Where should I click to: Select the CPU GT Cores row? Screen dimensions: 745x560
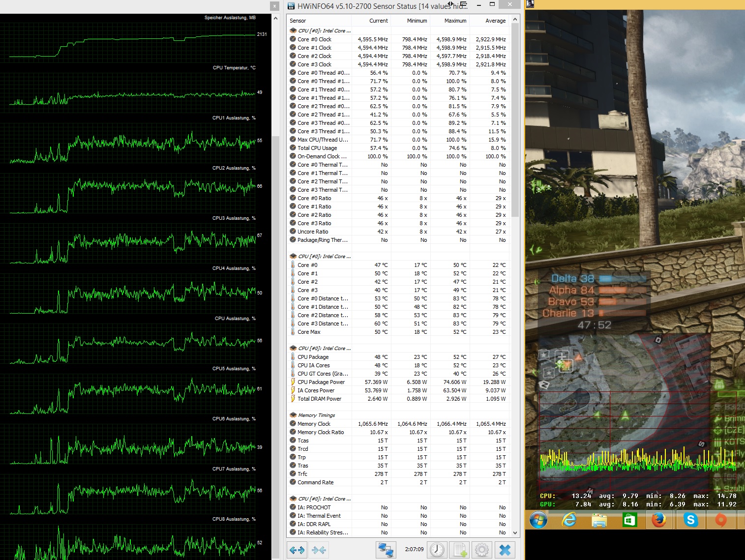point(398,374)
